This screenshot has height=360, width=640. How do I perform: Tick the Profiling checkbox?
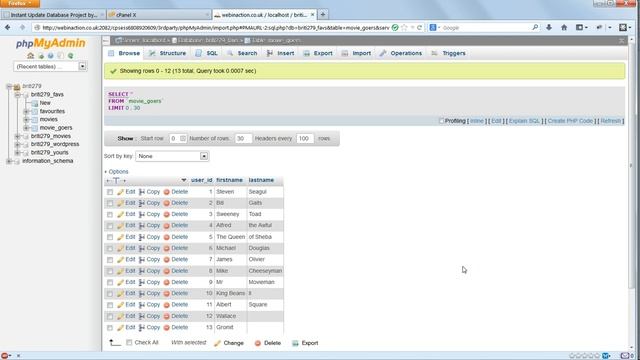point(441,121)
